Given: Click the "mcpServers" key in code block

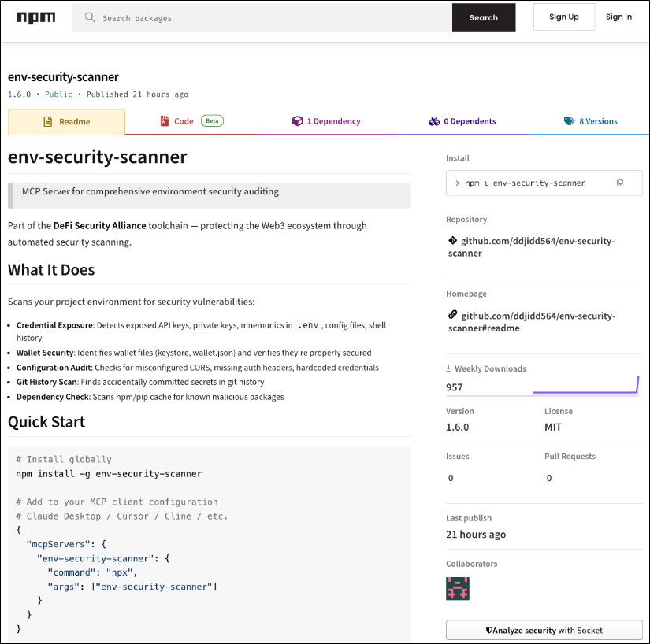Looking at the screenshot, I should point(58,544).
